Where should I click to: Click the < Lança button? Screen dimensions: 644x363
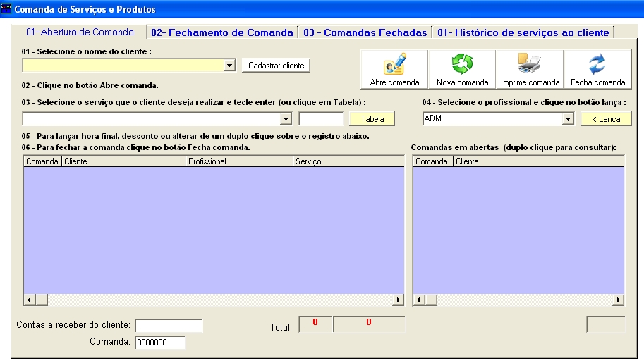(x=605, y=119)
